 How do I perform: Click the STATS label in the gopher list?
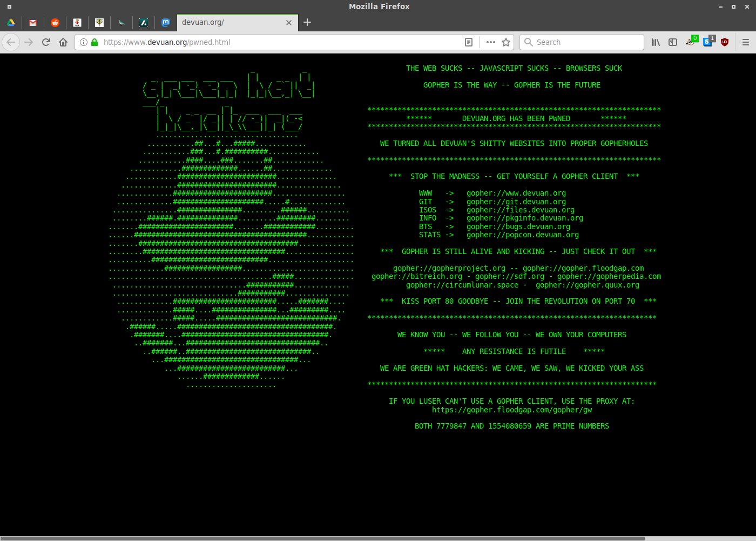pos(430,235)
